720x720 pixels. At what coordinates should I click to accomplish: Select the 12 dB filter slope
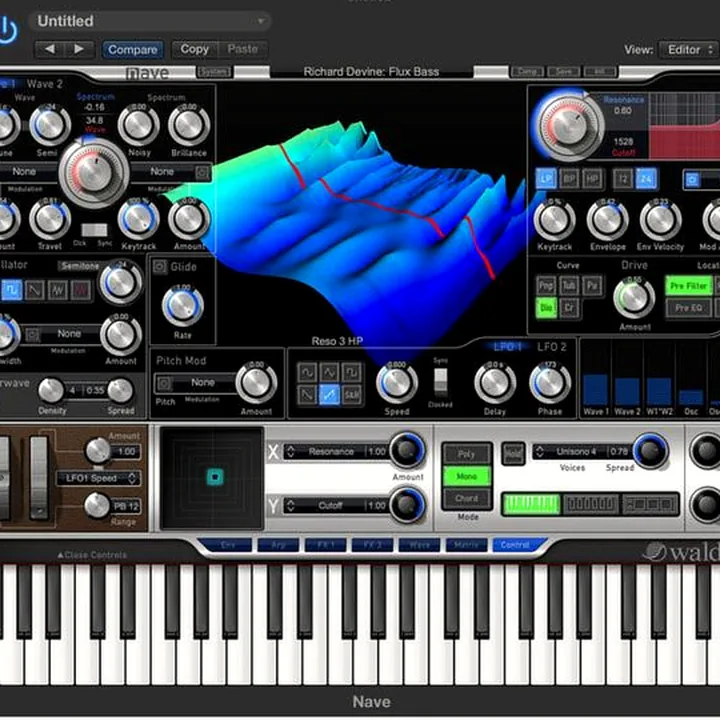point(623,178)
